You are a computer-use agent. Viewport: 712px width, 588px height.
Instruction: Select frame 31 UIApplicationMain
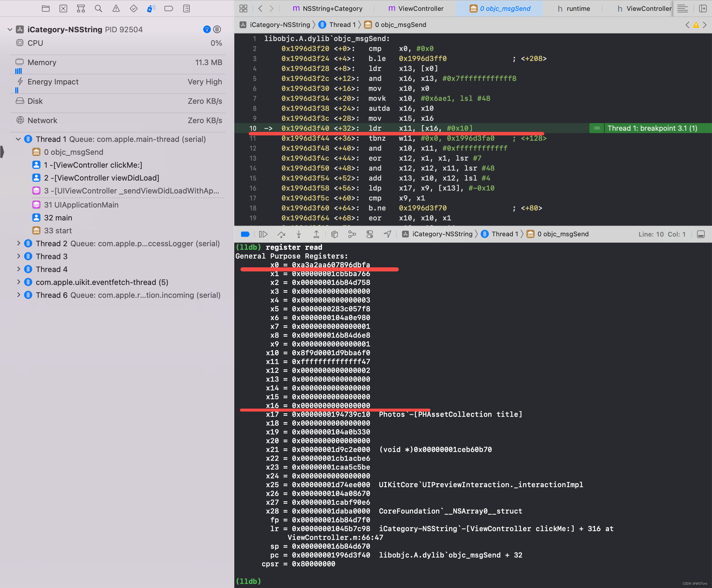click(81, 205)
